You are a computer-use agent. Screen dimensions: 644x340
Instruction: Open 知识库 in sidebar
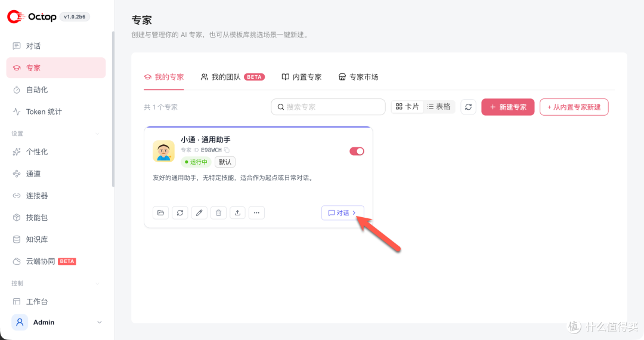(x=56, y=239)
